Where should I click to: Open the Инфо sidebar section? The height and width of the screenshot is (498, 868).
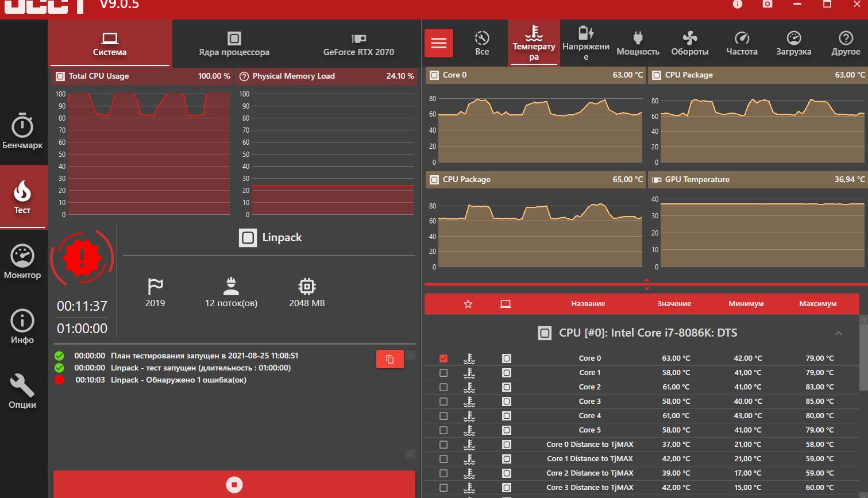click(22, 327)
